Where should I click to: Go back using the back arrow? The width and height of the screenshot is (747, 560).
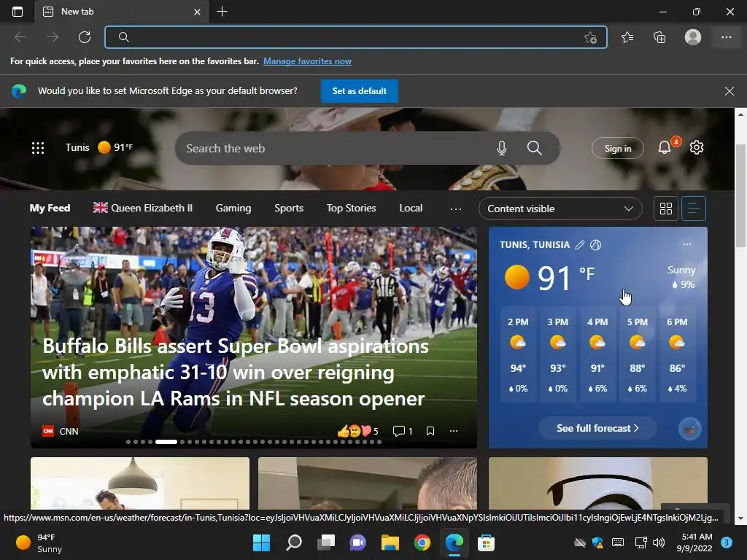click(x=20, y=37)
